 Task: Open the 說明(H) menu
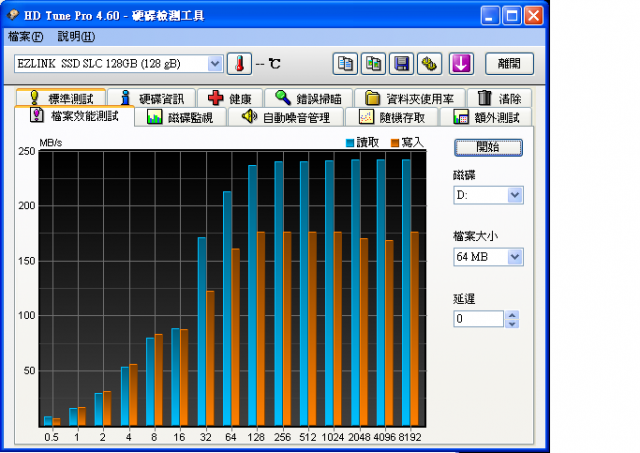click(x=76, y=37)
